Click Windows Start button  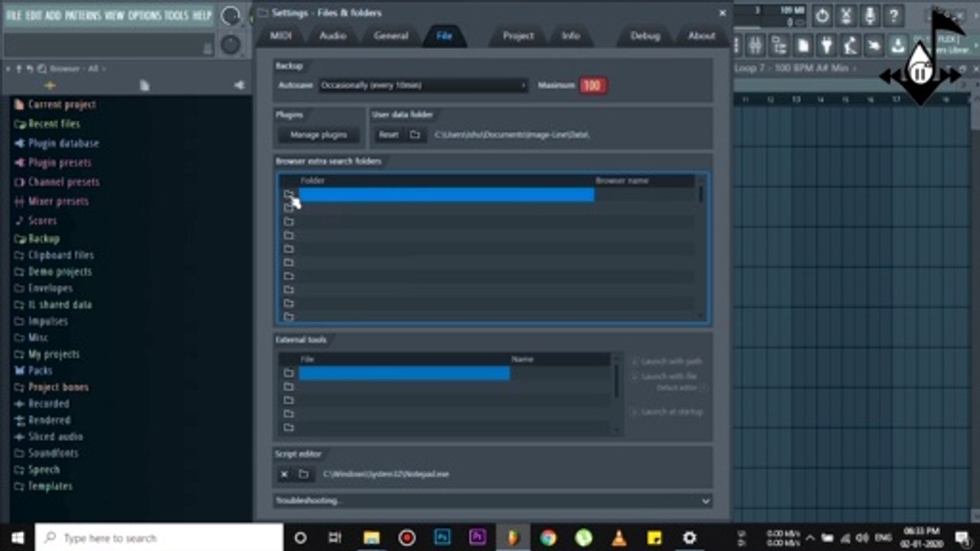coord(17,537)
